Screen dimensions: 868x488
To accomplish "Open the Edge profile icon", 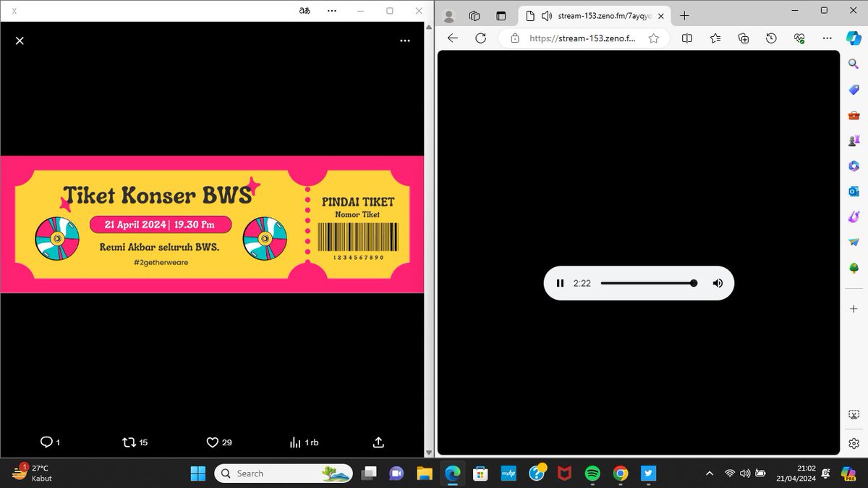I will (x=448, y=16).
